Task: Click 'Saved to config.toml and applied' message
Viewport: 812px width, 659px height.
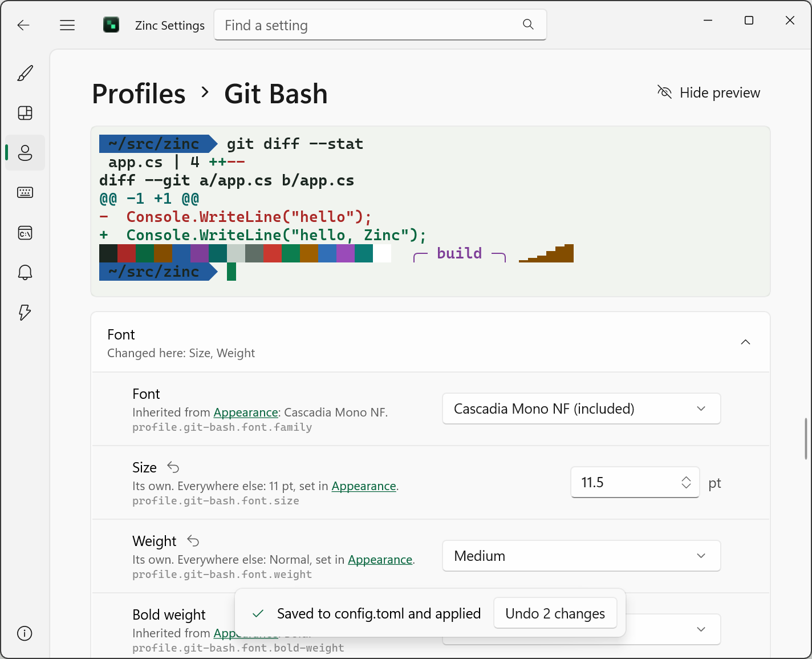Action: [x=379, y=613]
